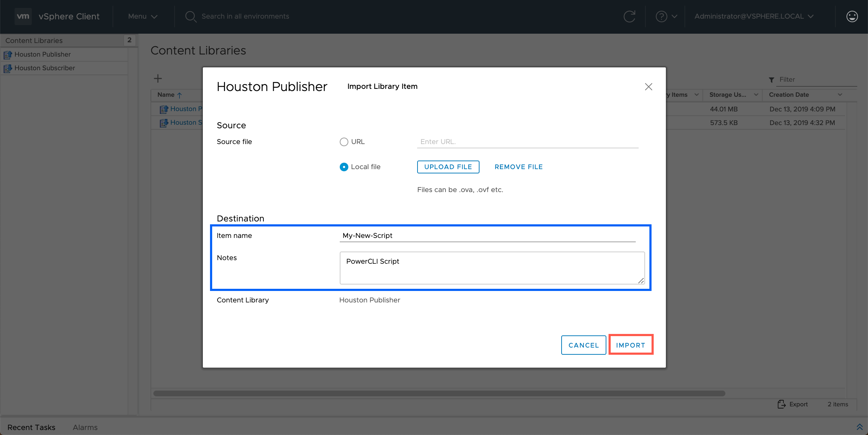
Task: Click the Export link at bottom
Action: pos(798,404)
